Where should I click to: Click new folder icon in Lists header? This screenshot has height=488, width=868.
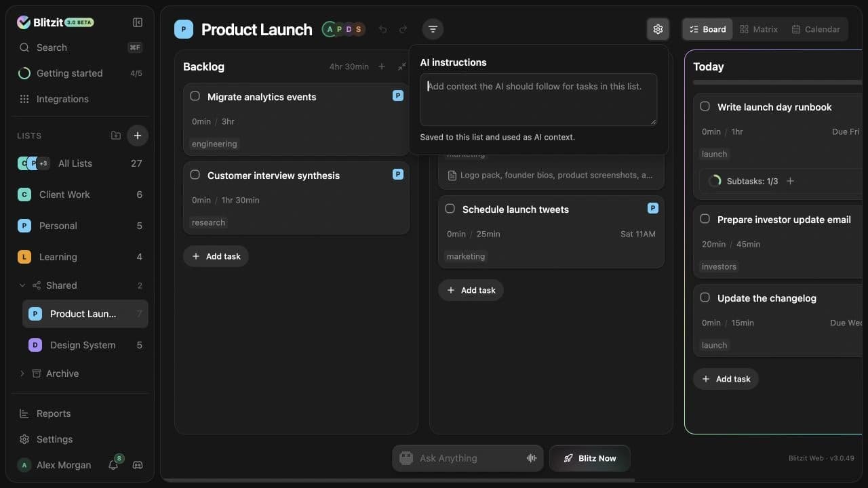(x=116, y=136)
